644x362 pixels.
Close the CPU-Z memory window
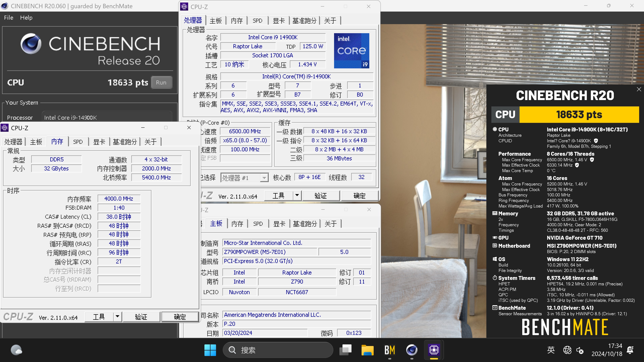[189, 128]
